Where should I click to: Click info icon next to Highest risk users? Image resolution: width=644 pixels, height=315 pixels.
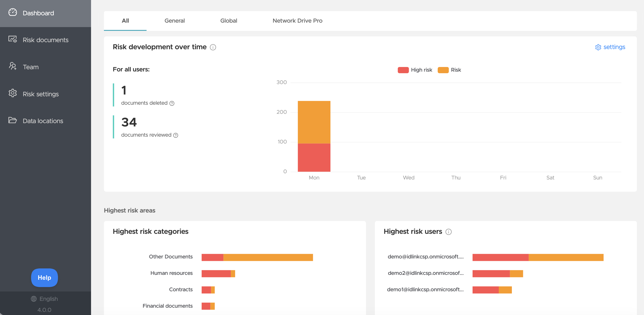(x=449, y=232)
